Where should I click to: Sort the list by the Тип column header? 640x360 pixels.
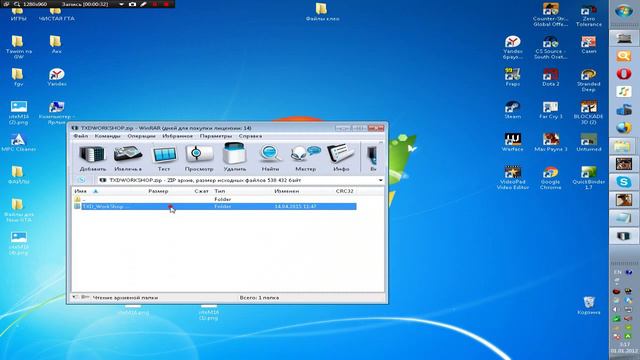pyautogui.click(x=220, y=191)
